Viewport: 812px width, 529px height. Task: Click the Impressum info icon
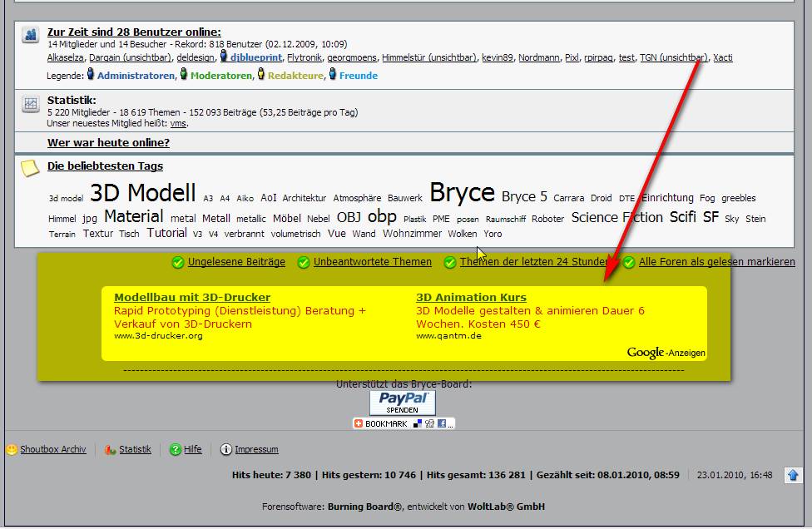coord(226,449)
